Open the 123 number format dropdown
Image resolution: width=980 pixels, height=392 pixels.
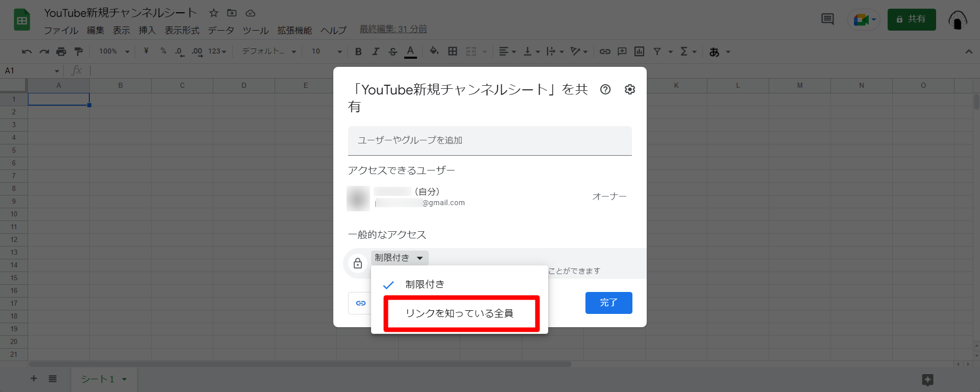[217, 52]
